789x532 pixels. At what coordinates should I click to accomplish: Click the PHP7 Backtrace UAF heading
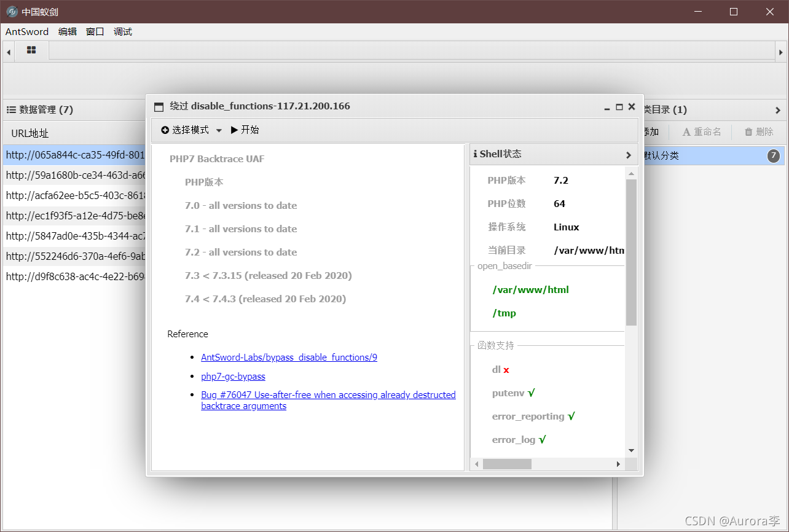pyautogui.click(x=217, y=158)
